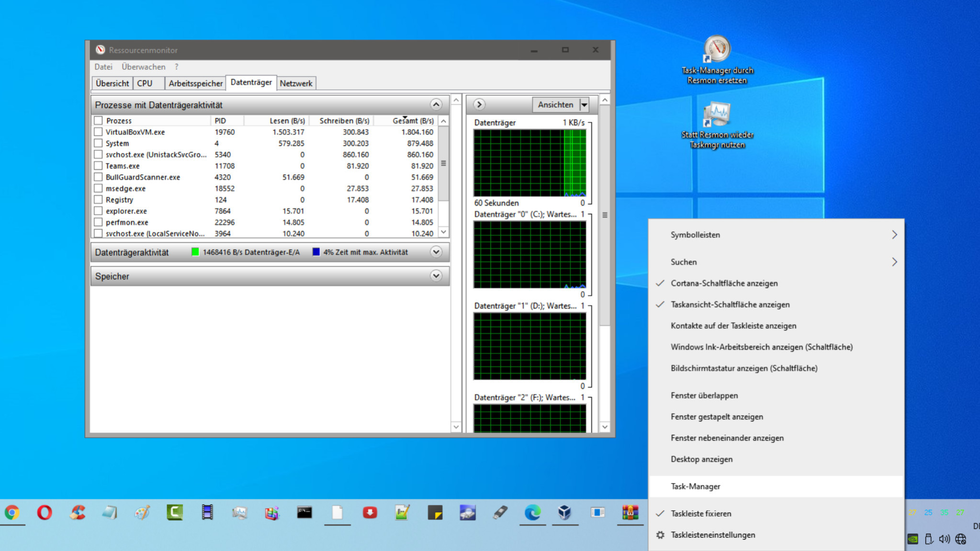Open 'Task-Manager durch Resmon ersetzen' desktop shortcut
The image size is (980, 551).
[x=717, y=60]
